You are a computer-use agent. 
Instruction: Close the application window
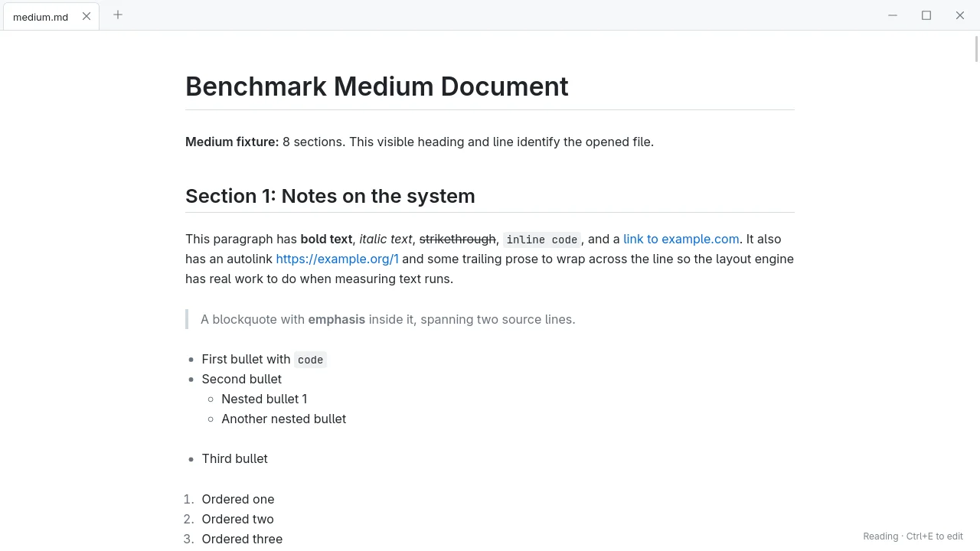pos(960,15)
